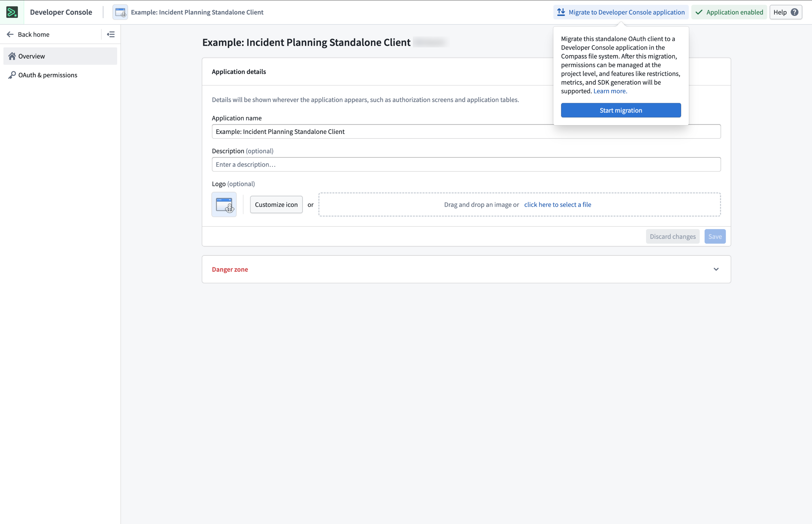Click the Customize icon button
This screenshot has height=524, width=812.
(276, 205)
